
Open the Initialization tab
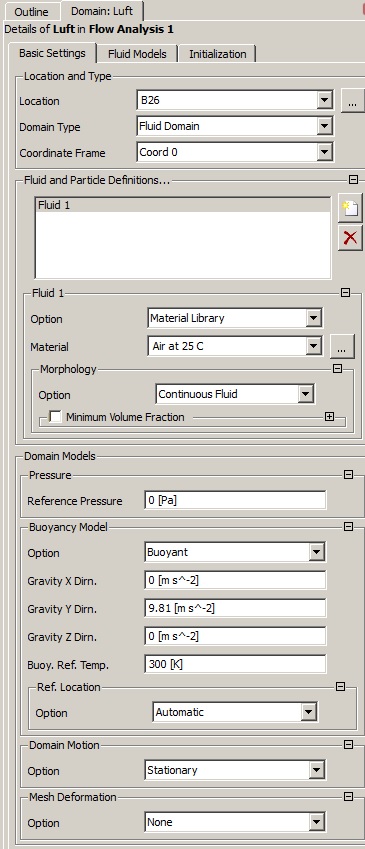[x=218, y=54]
